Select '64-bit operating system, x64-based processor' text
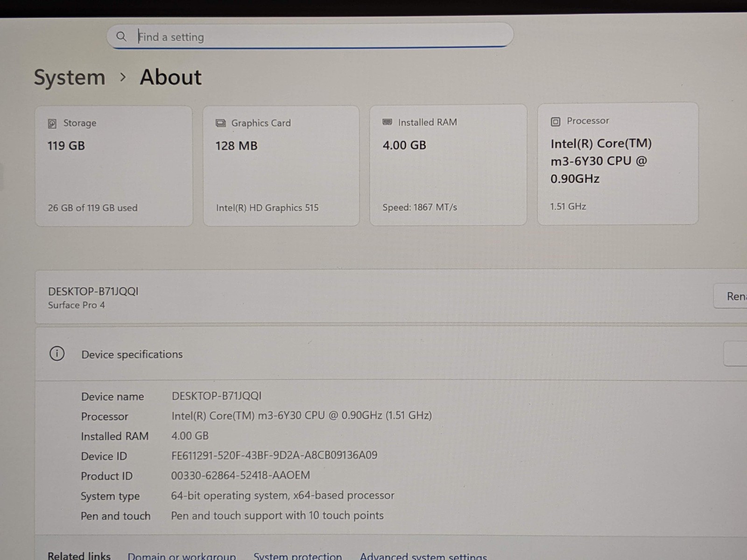747x560 pixels. point(282,495)
